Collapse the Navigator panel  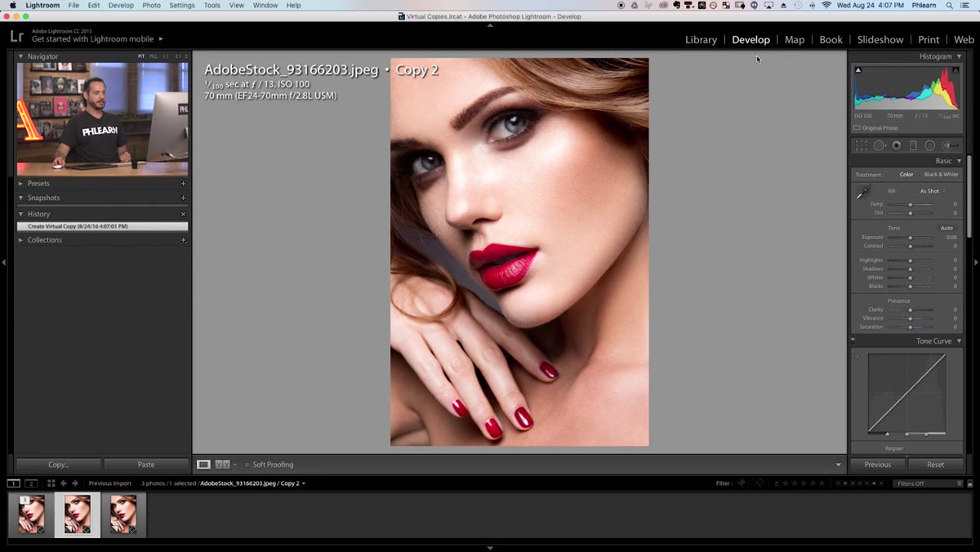tap(21, 56)
